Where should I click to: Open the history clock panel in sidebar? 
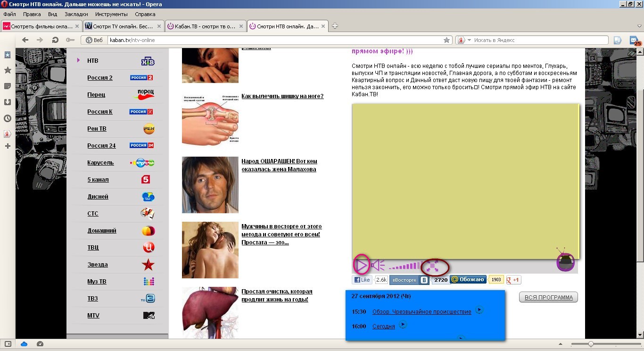[8, 118]
